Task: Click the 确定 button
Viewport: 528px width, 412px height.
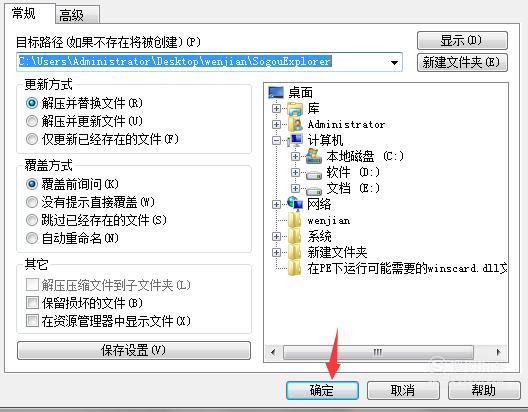Action: 322,390
